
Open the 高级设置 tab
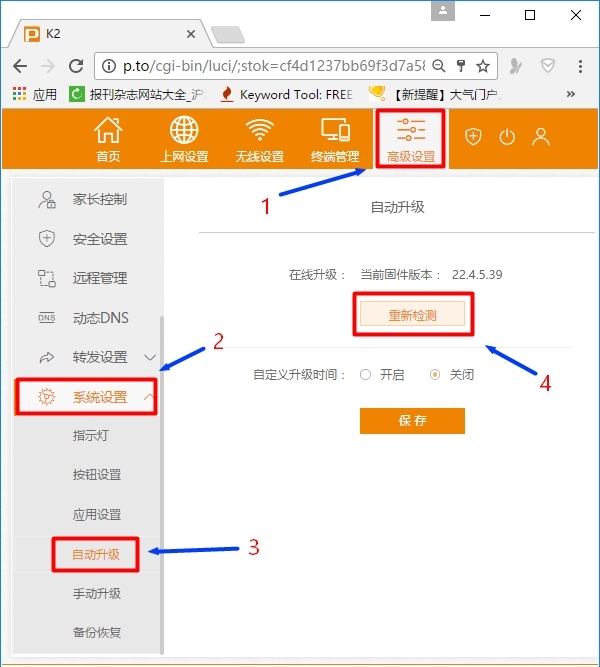pyautogui.click(x=411, y=139)
